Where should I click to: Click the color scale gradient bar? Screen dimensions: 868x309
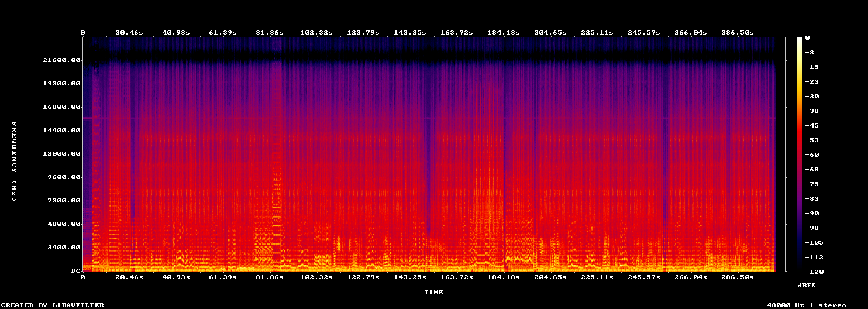pos(800,154)
